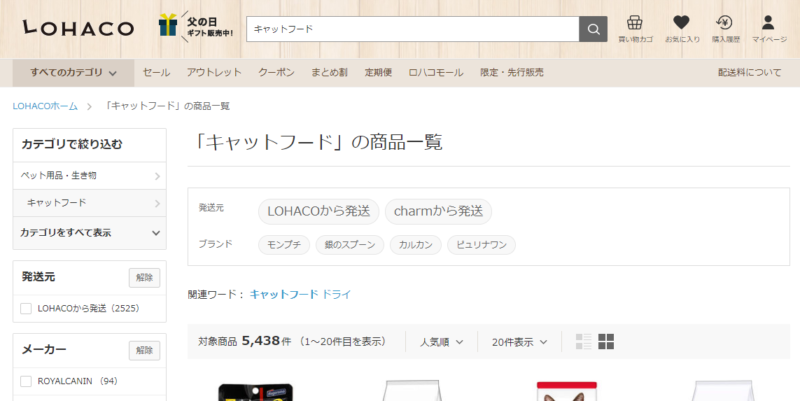Image resolution: width=800 pixels, height=401 pixels.
Task: Open キャットフード category row in sidebar
Action: tap(90, 203)
